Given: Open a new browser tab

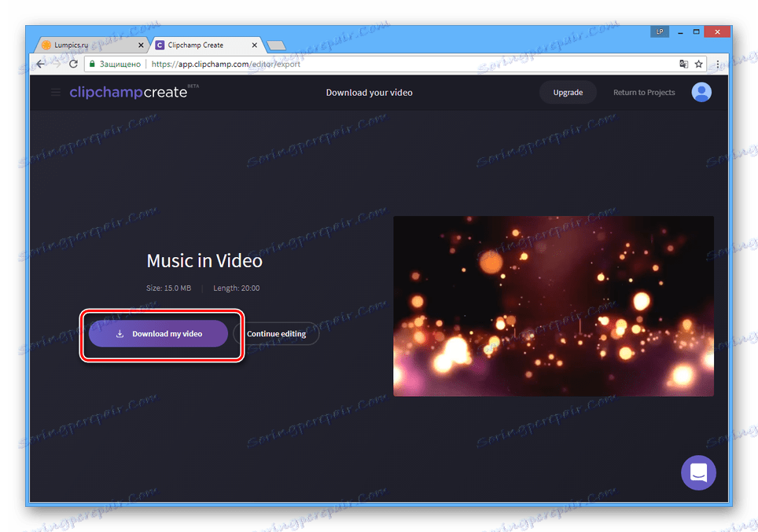Looking at the screenshot, I should pyautogui.click(x=276, y=46).
